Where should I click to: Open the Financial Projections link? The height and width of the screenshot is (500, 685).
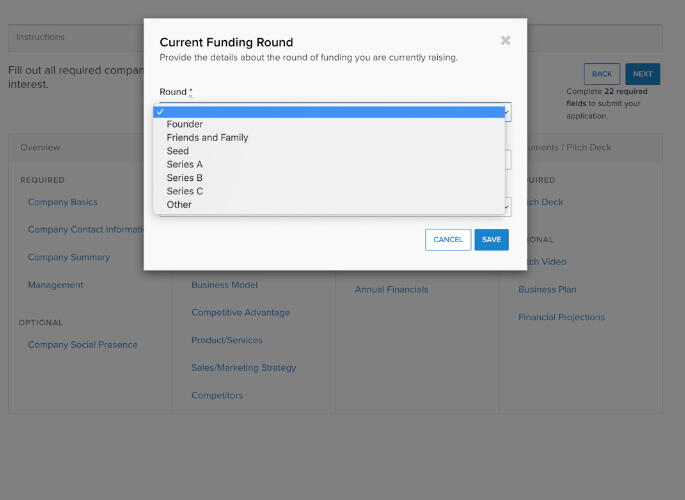tap(561, 318)
